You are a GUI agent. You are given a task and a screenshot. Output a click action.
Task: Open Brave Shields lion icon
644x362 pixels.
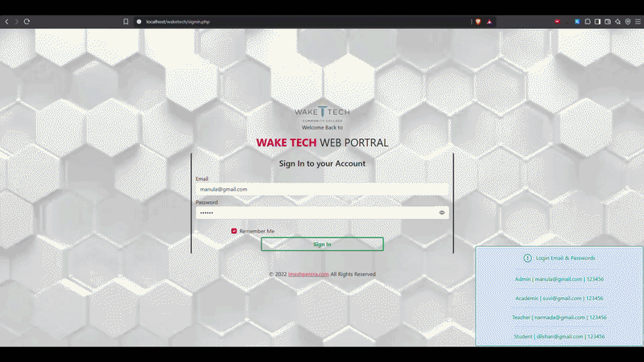point(478,22)
